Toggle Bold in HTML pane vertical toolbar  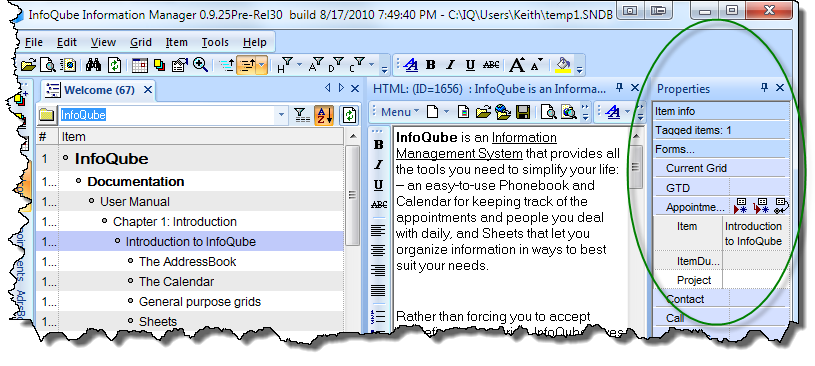378,145
